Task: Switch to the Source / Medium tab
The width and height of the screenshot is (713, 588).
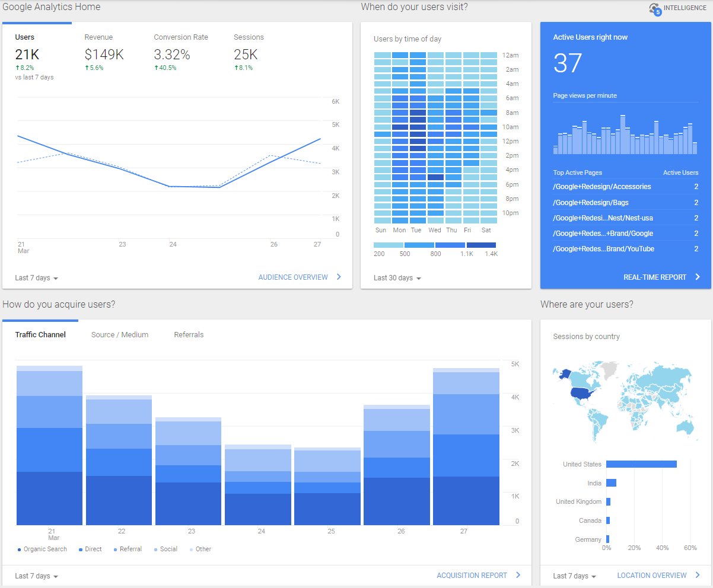Action: [x=120, y=335]
